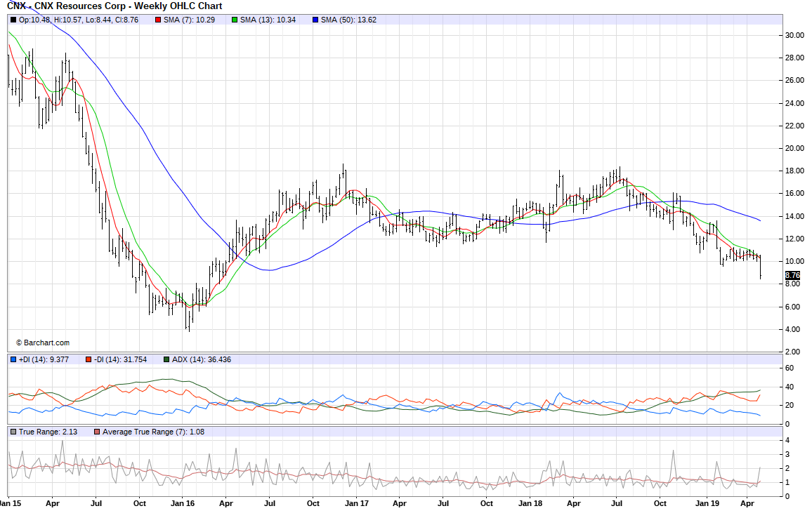This screenshot has height=525, width=812.
Task: Click the orange -DI (14) legend swatch
Action: [x=89, y=359]
